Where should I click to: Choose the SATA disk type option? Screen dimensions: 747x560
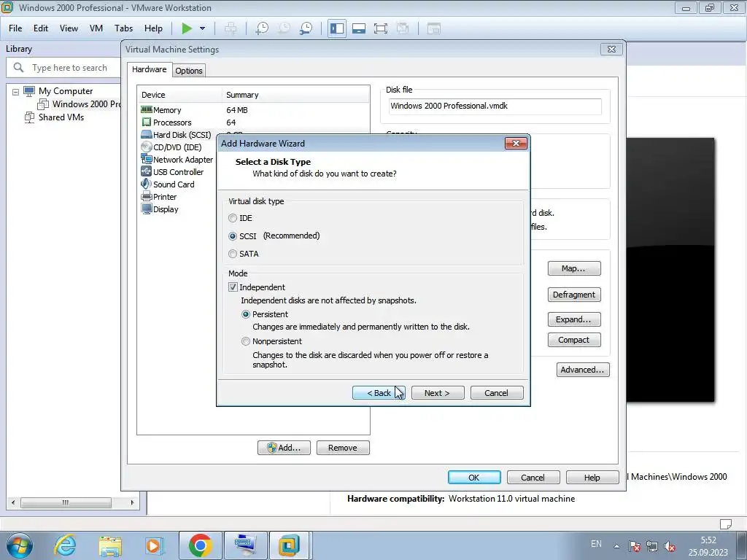tap(233, 254)
